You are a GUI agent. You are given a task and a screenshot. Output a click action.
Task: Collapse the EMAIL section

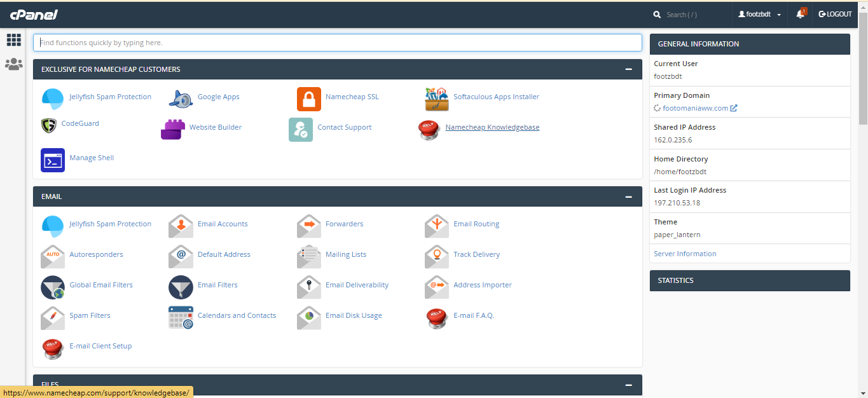click(628, 196)
